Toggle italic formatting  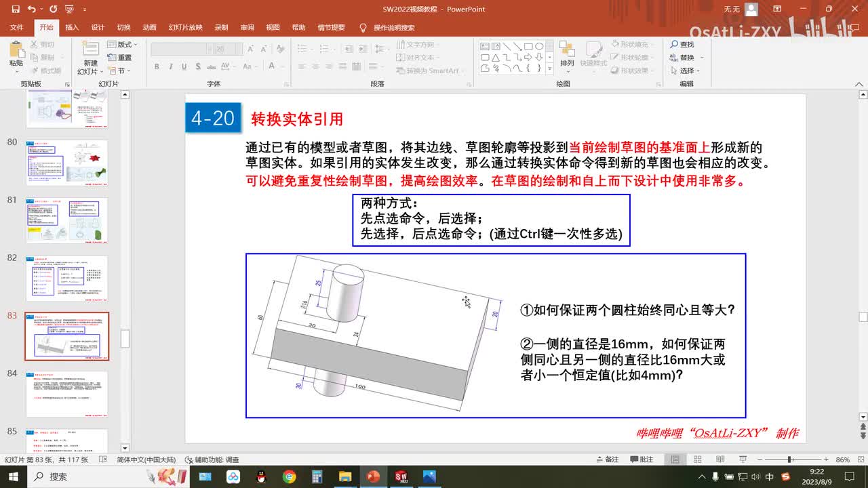point(170,66)
